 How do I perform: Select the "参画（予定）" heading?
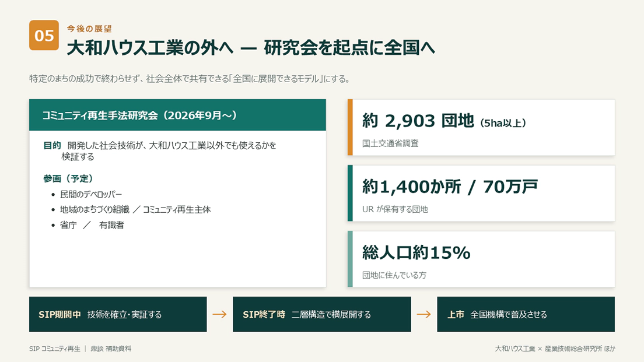coord(68,178)
